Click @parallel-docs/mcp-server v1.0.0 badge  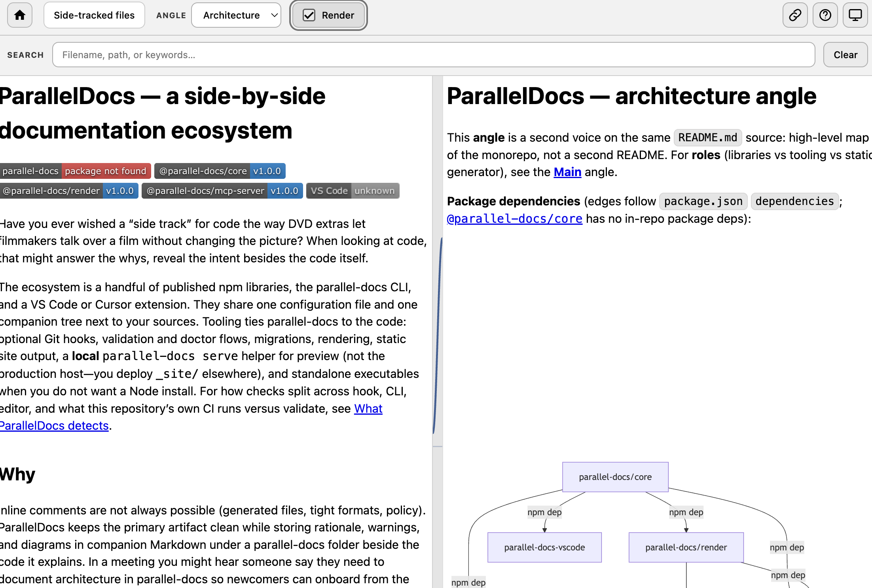coord(222,191)
